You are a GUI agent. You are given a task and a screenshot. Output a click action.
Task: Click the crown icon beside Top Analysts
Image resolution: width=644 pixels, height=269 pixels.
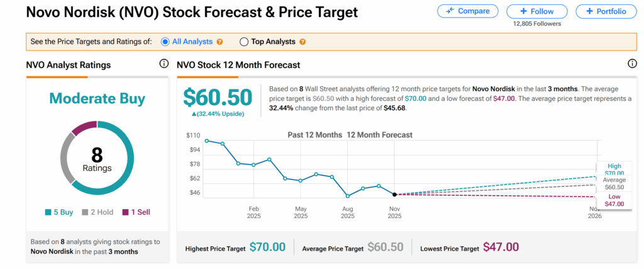pyautogui.click(x=303, y=42)
